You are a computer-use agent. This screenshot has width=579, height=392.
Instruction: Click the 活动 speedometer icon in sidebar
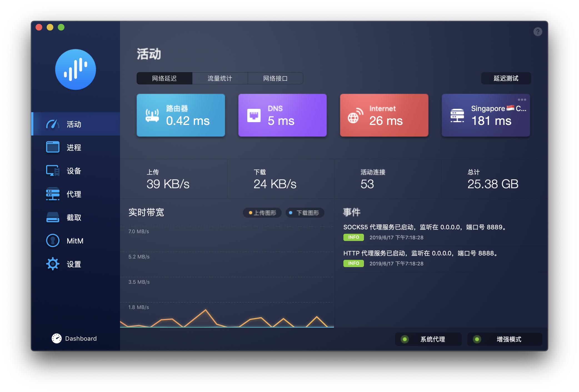53,124
